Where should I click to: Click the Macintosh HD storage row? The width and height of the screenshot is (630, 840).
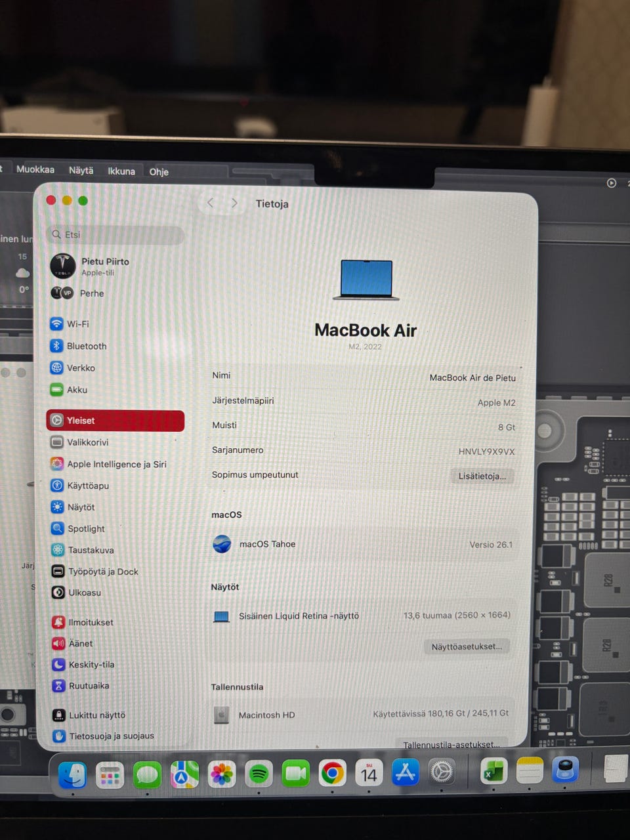point(362,714)
